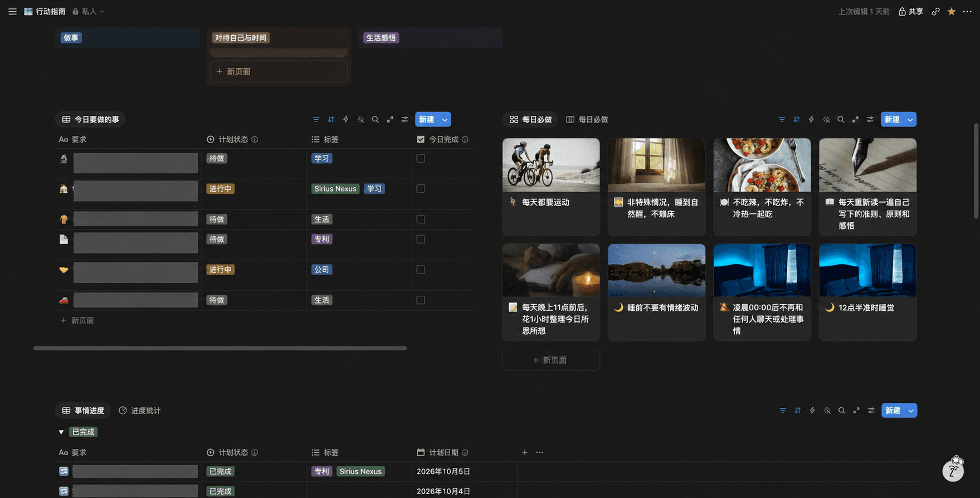
Task: Open settings icon of 每日必做 gallery
Action: click(x=870, y=119)
